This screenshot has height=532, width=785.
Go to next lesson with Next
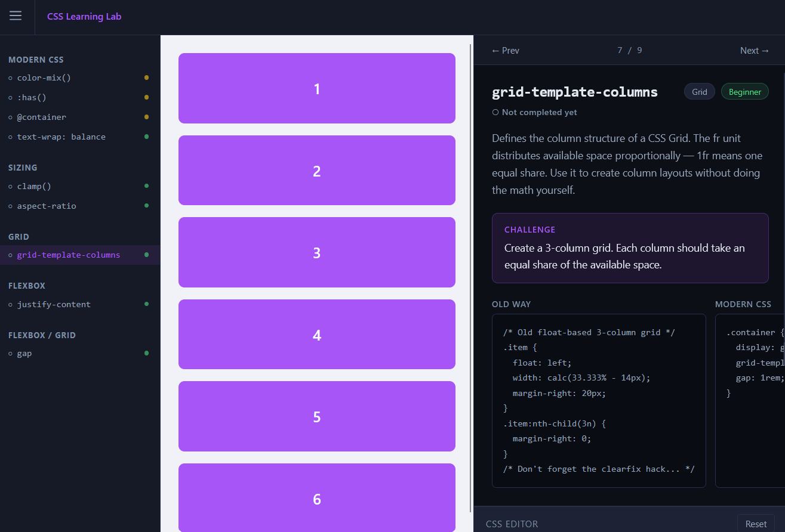(x=755, y=51)
